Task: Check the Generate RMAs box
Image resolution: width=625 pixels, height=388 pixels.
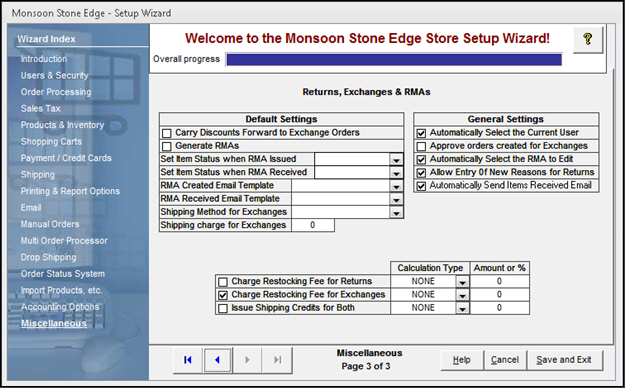Action: click(x=167, y=146)
